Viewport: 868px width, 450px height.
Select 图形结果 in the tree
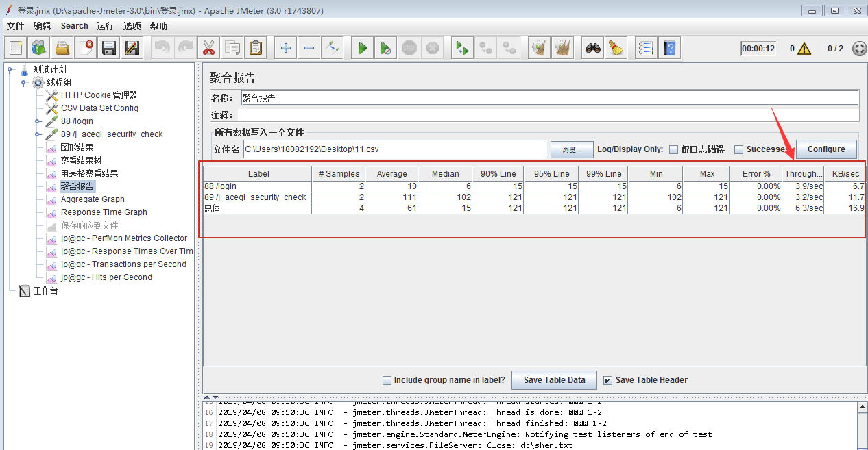[77, 147]
